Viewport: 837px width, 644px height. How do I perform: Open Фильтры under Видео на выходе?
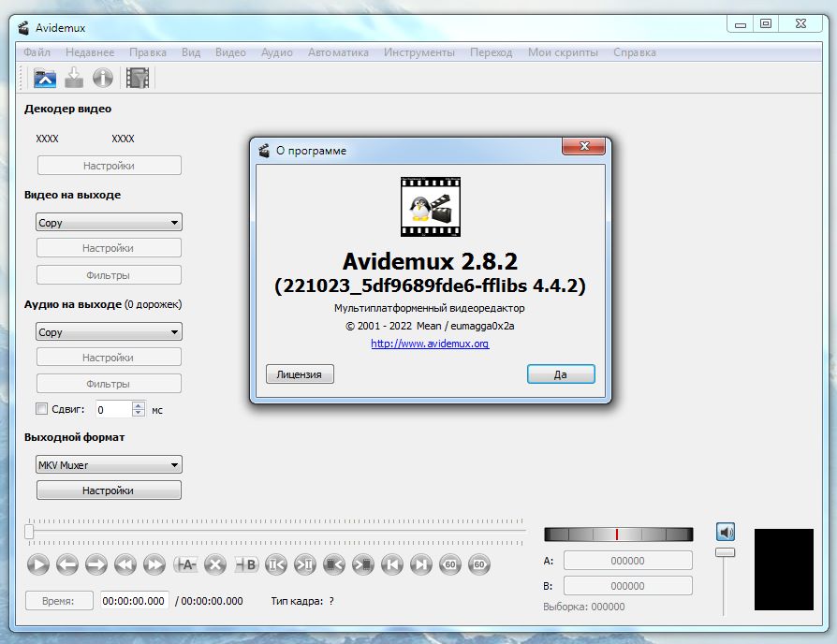[x=109, y=275]
